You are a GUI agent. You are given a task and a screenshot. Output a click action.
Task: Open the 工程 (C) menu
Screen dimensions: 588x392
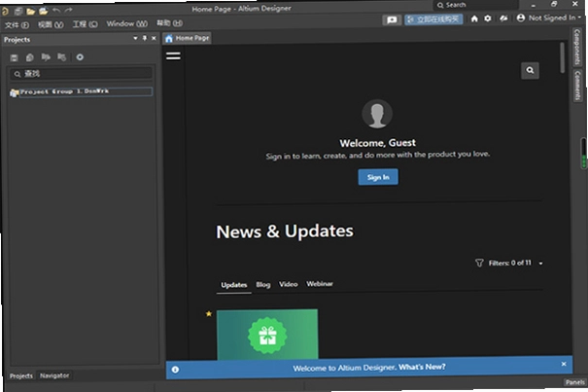coord(86,24)
